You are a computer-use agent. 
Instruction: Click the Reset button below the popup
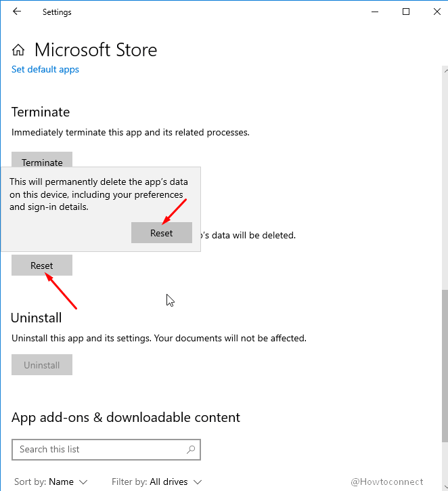[42, 265]
